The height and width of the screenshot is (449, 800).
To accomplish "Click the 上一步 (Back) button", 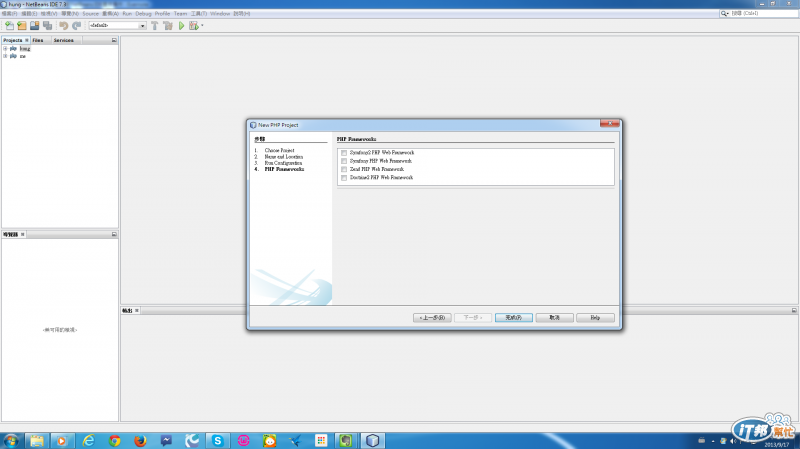I will pos(432,317).
